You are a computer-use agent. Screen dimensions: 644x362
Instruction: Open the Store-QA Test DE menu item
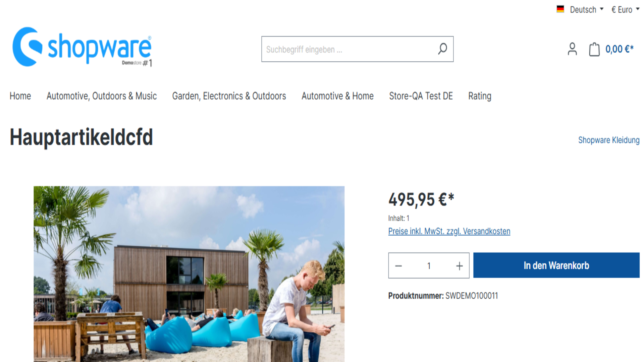point(421,96)
